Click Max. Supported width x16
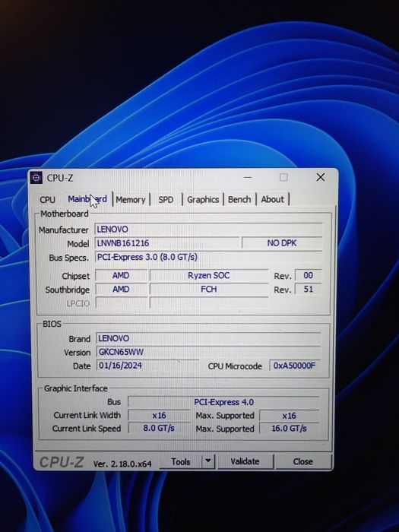Image resolution: width=399 pixels, height=532 pixels. pos(289,416)
